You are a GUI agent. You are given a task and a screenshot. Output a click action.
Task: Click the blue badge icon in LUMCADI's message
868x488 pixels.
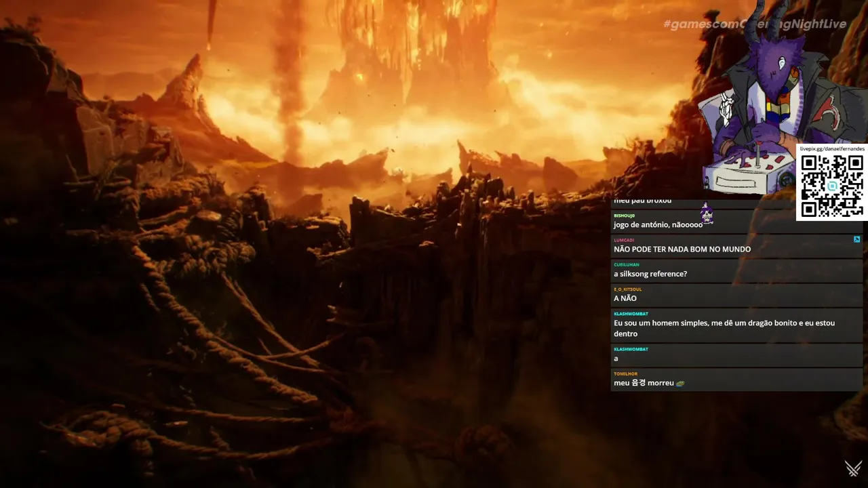pyautogui.click(x=857, y=239)
